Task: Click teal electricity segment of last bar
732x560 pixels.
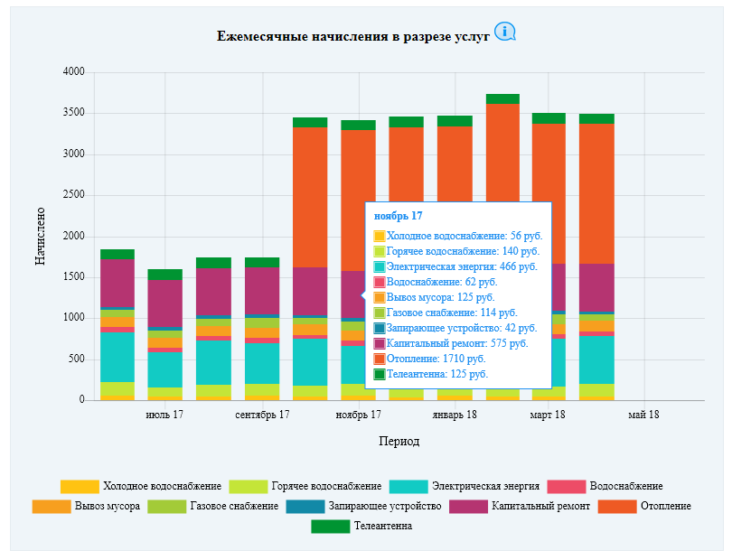Action: [x=596, y=359]
